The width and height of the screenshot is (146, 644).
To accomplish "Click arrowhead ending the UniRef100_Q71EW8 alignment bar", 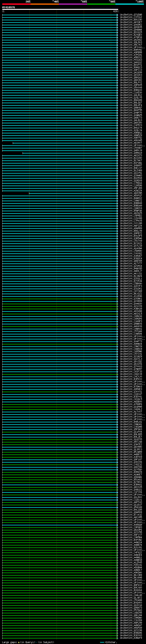I will click(117, 15).
